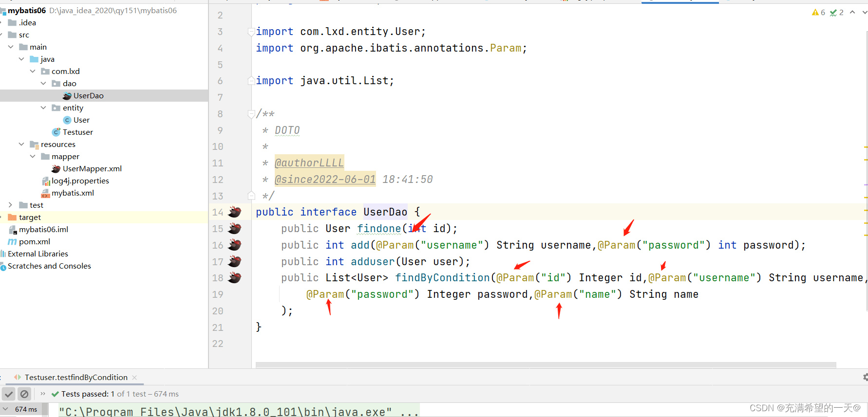Fold the import block at line 3
This screenshot has width=868, height=417.
pos(251,32)
